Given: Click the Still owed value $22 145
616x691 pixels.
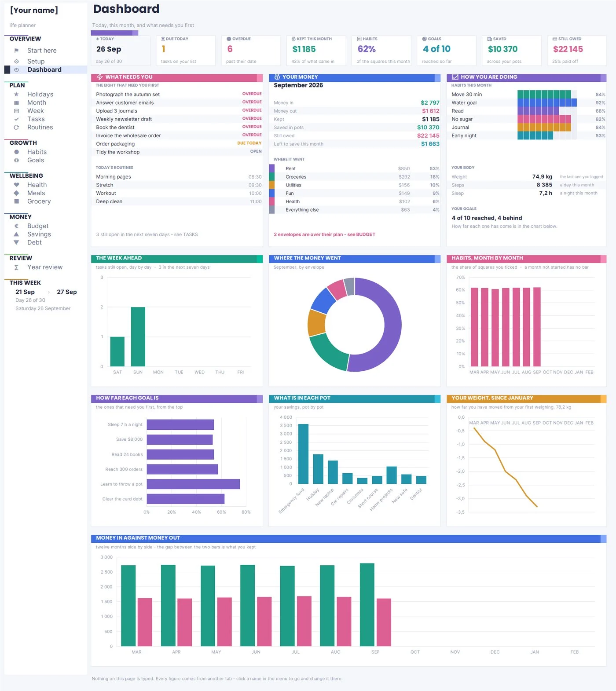Looking at the screenshot, I should pyautogui.click(x=428, y=136).
